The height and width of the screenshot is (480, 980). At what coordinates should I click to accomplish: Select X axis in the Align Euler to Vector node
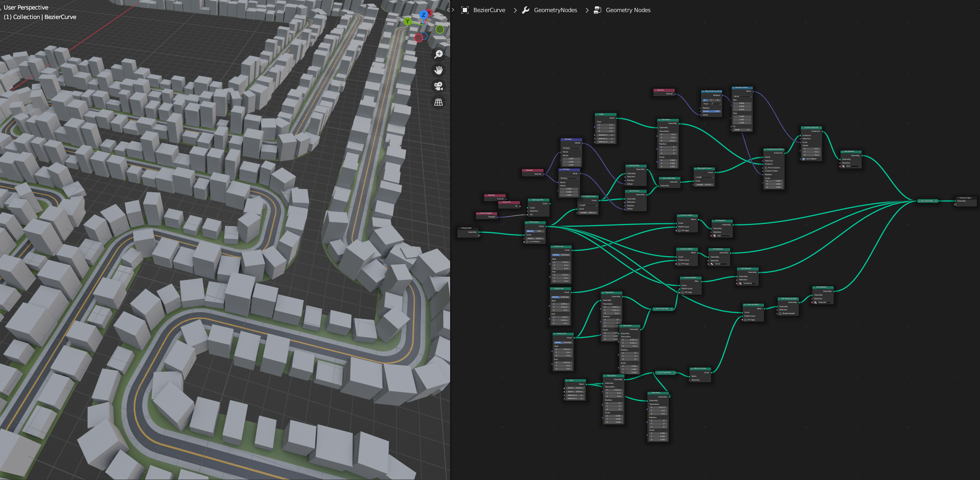[x=705, y=100]
